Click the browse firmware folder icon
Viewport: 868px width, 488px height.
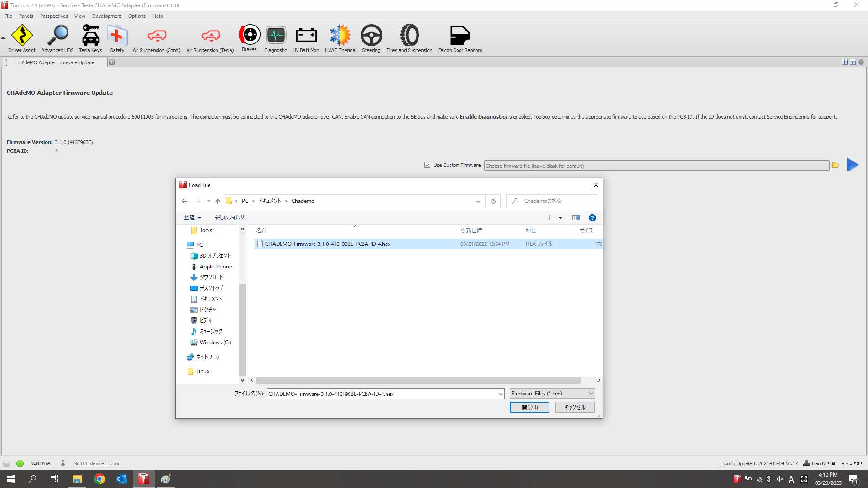click(x=835, y=166)
